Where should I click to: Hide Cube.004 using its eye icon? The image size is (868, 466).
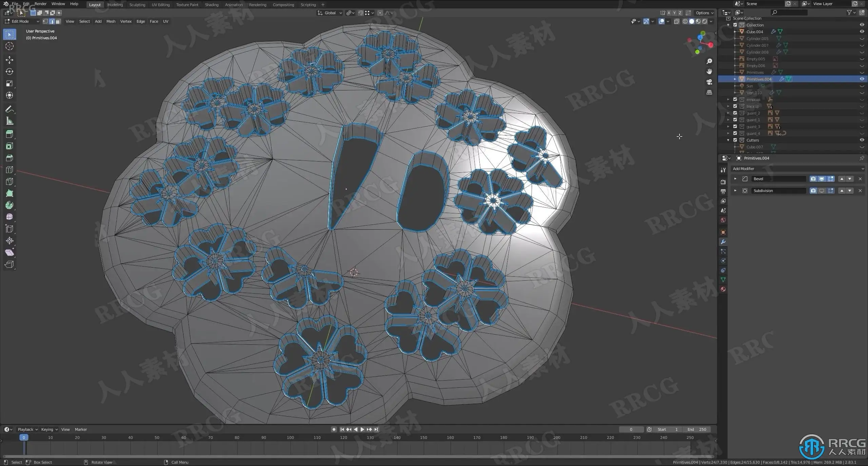click(862, 32)
